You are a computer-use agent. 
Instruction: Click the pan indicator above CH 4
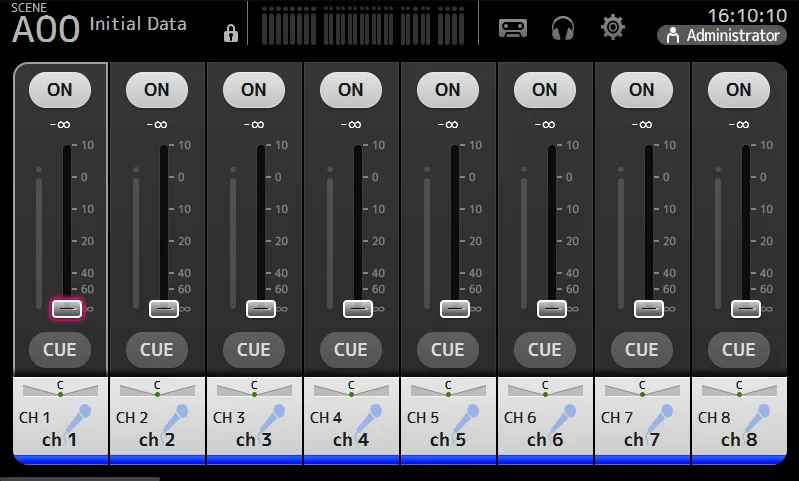(351, 389)
